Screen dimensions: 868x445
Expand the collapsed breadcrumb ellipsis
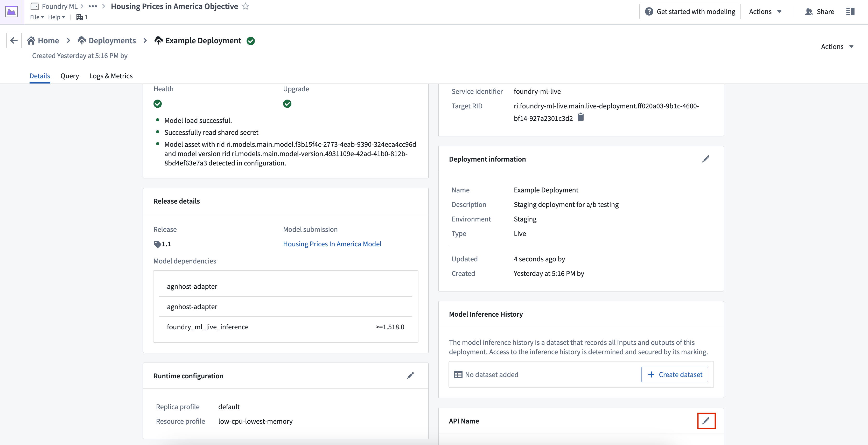tap(93, 6)
